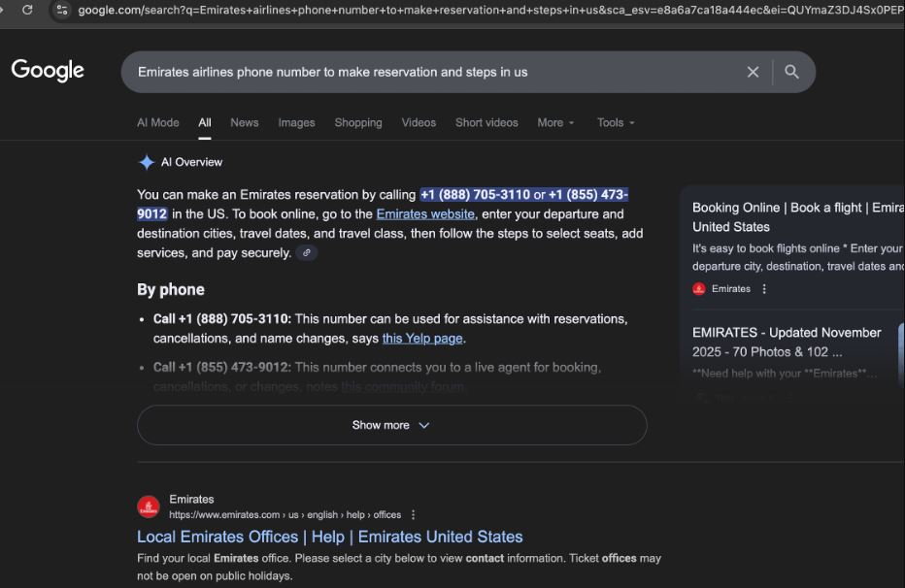Open the Tools dropdown
This screenshot has width=905, height=588.
pyautogui.click(x=615, y=122)
